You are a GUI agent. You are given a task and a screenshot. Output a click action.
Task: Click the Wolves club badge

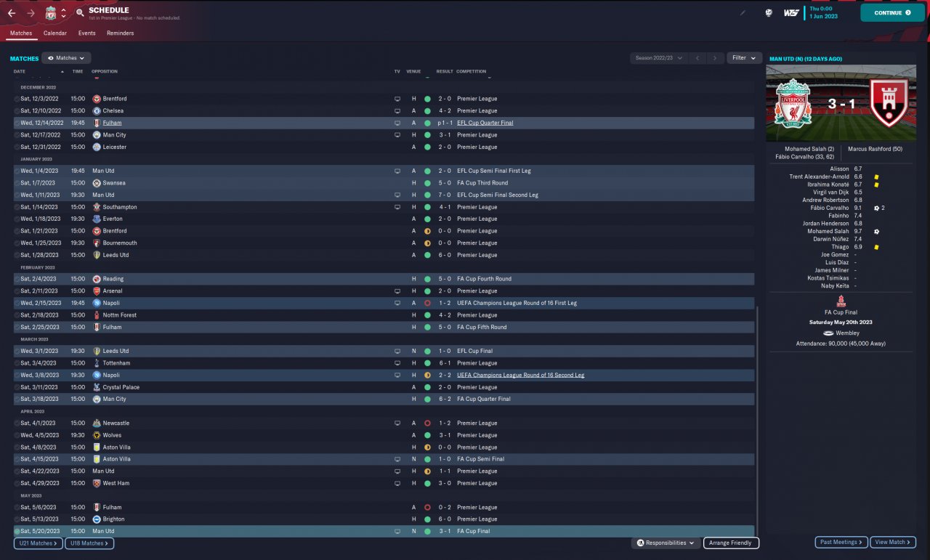tap(97, 435)
